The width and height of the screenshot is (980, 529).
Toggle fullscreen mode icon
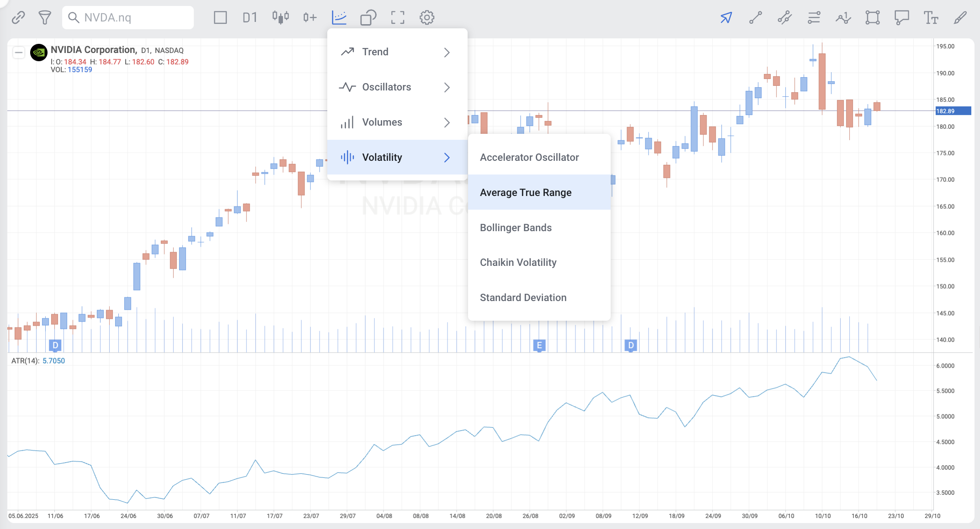[398, 17]
